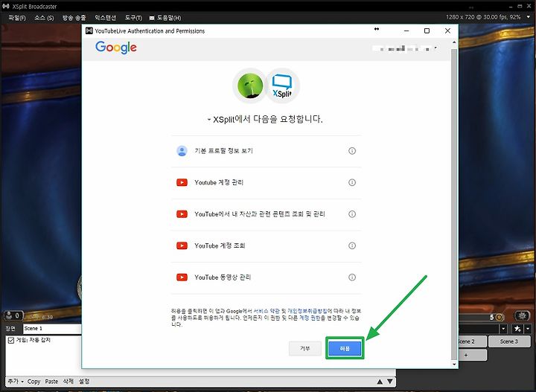Click the XSplit app logo circle

[282, 86]
